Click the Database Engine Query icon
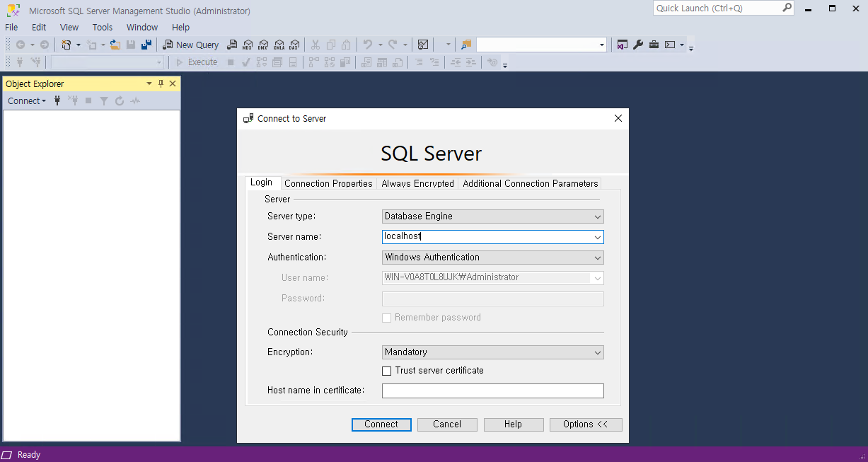 pos(232,45)
